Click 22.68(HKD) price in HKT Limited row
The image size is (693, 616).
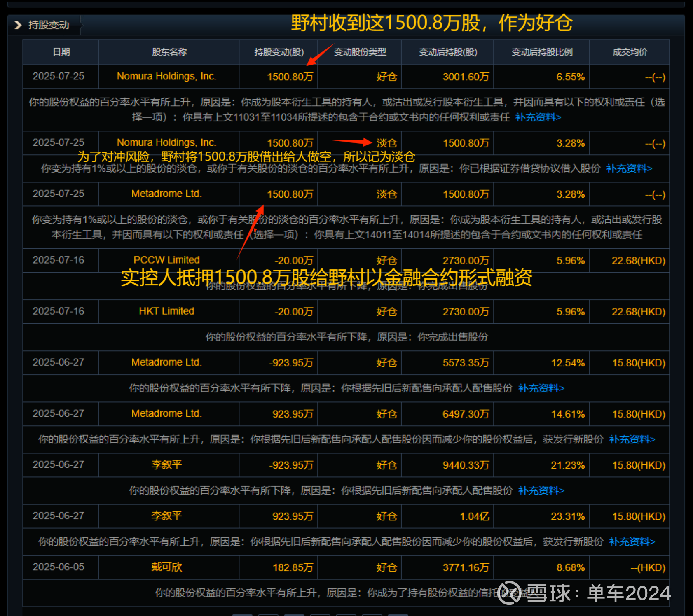point(639,312)
